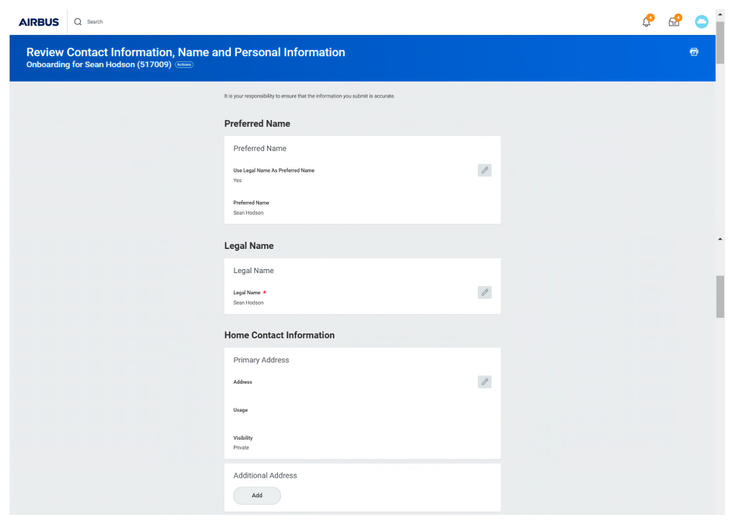The image size is (732, 520).
Task: Click the Private visibility value
Action: tap(241, 447)
